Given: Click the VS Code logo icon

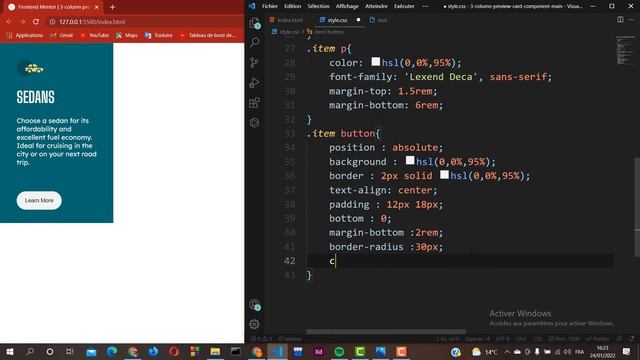Looking at the screenshot, I should pyautogui.click(x=252, y=6).
